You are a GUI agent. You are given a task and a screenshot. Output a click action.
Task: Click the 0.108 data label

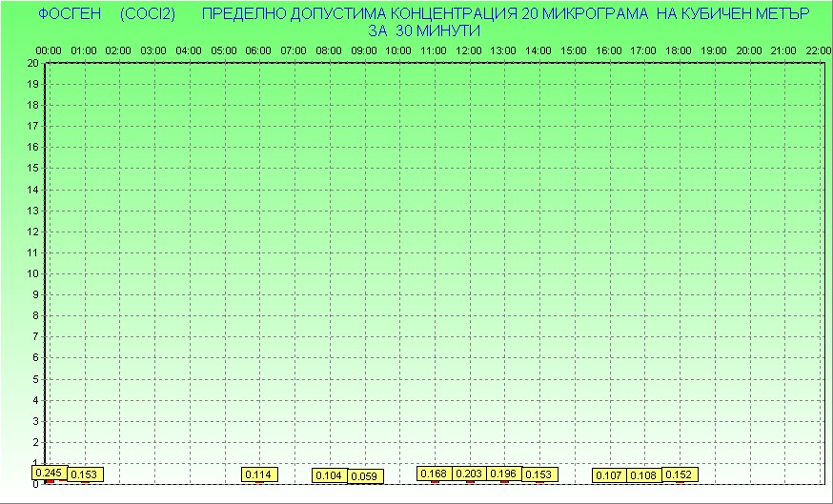[x=644, y=475]
